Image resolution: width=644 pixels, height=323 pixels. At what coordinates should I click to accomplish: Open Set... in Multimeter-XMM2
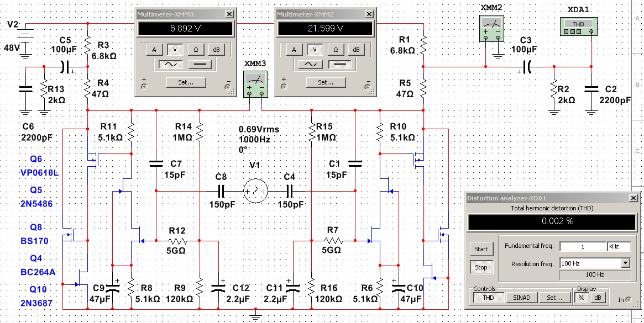[x=325, y=82]
